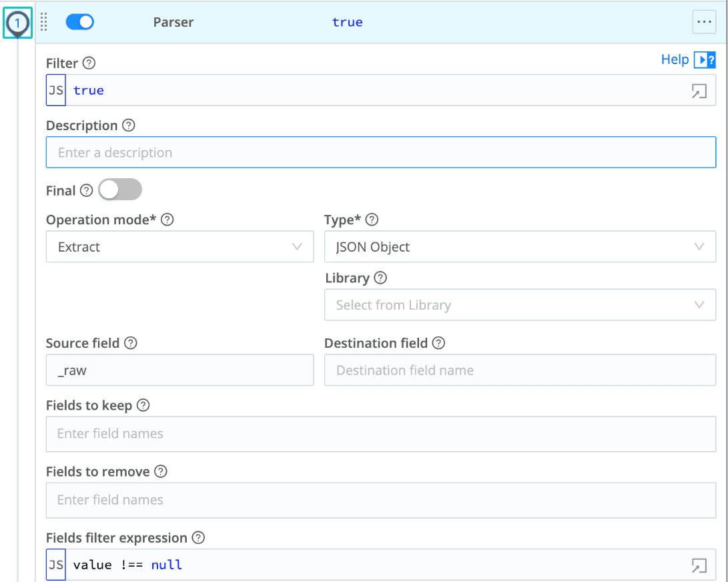Open the Help panel link

click(687, 60)
